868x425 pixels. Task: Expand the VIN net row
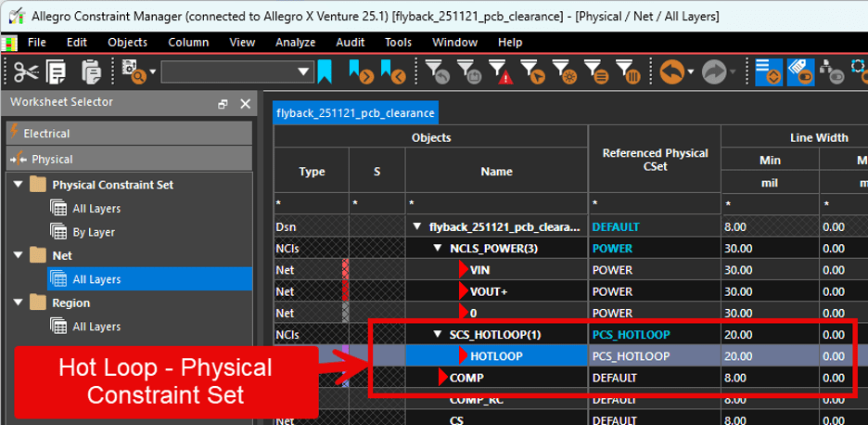[464, 270]
